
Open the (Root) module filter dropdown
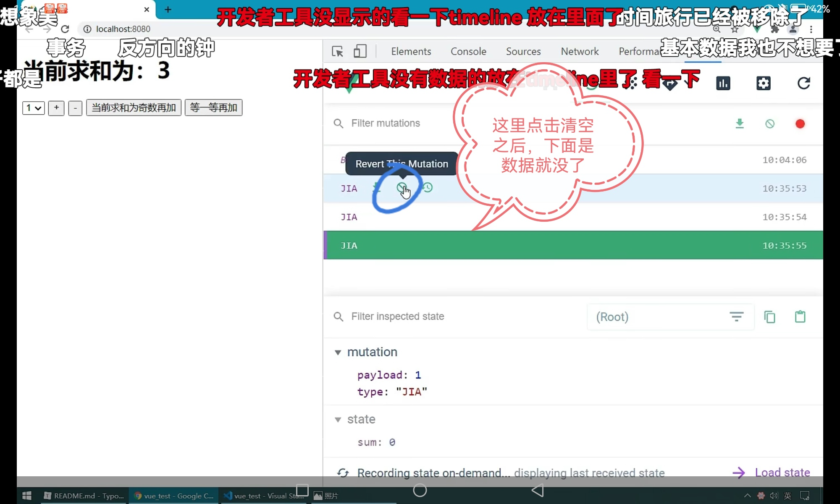(x=670, y=317)
